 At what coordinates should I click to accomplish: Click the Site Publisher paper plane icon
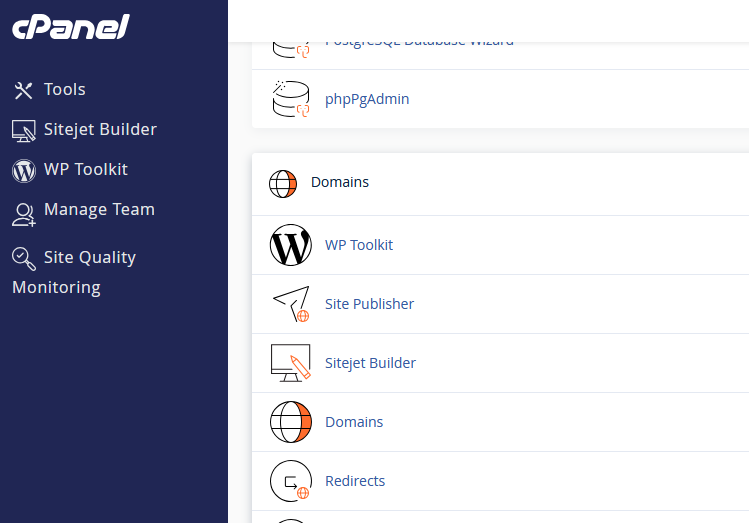291,304
